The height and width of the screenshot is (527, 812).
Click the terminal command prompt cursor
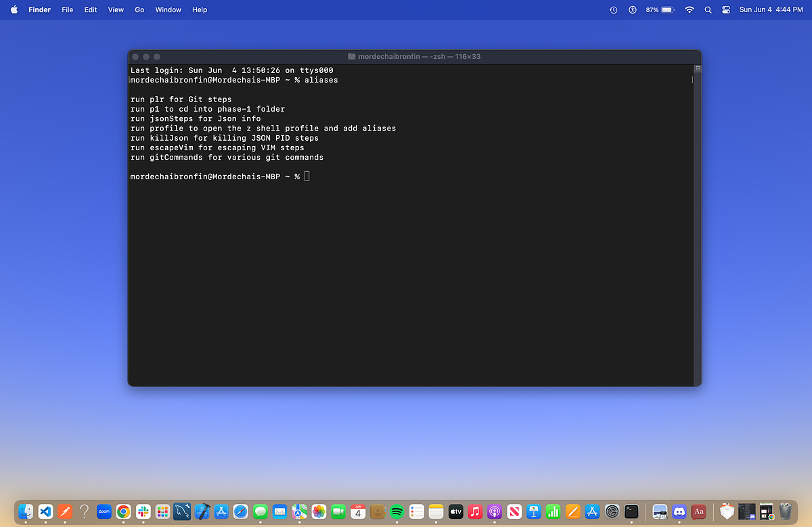pos(307,176)
